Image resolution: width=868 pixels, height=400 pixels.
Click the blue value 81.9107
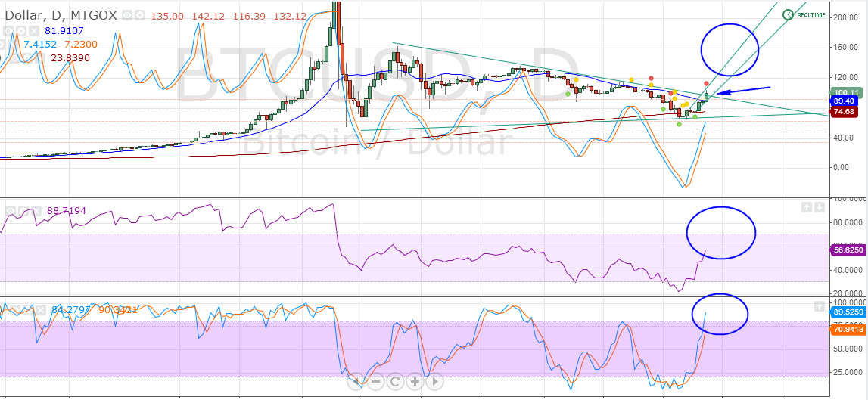coord(64,31)
